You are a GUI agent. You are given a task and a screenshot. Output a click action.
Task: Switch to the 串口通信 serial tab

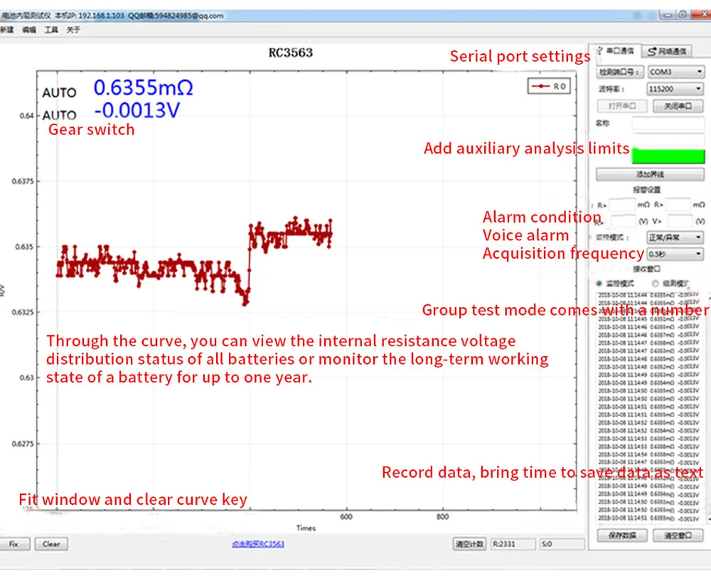coord(616,50)
